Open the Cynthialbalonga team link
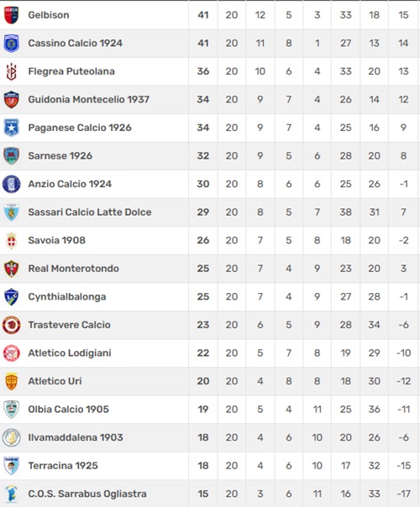 point(67,297)
